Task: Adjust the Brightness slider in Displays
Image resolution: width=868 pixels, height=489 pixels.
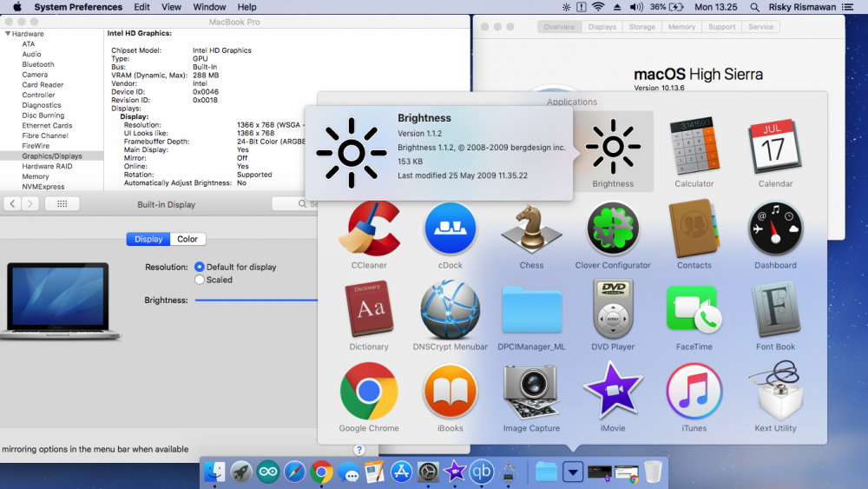Action: pyautogui.click(x=256, y=301)
